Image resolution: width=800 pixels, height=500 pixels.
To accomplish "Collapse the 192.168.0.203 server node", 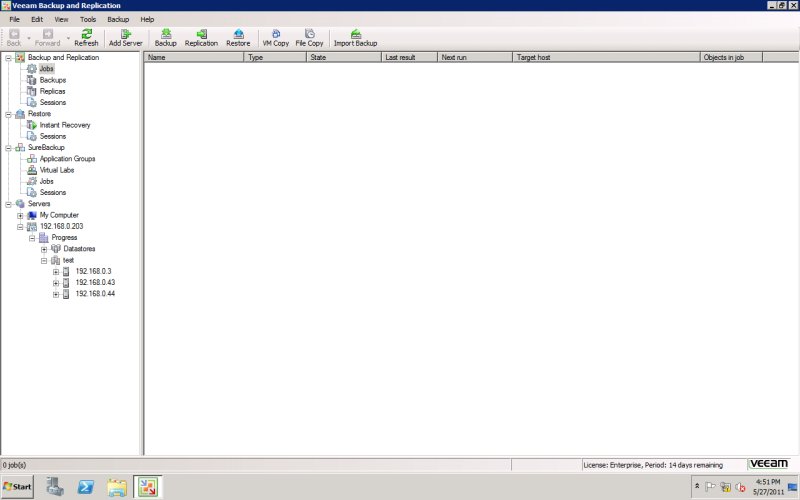I will [x=20, y=227].
